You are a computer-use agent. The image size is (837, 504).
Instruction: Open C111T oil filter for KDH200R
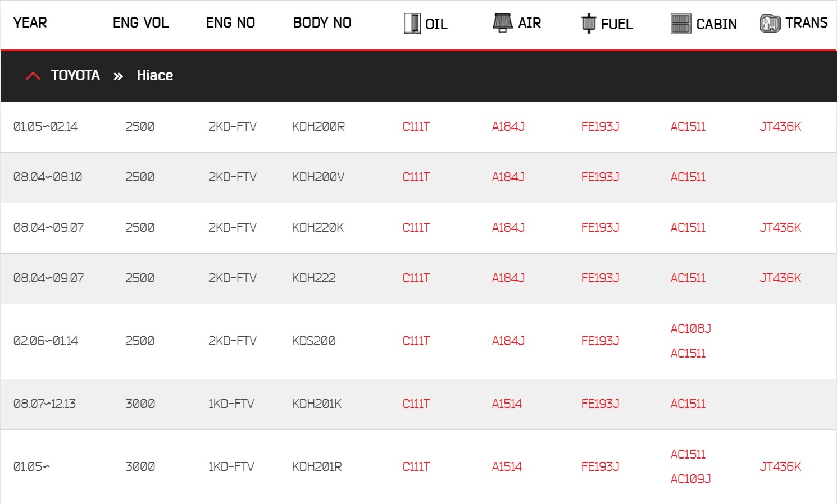(416, 127)
